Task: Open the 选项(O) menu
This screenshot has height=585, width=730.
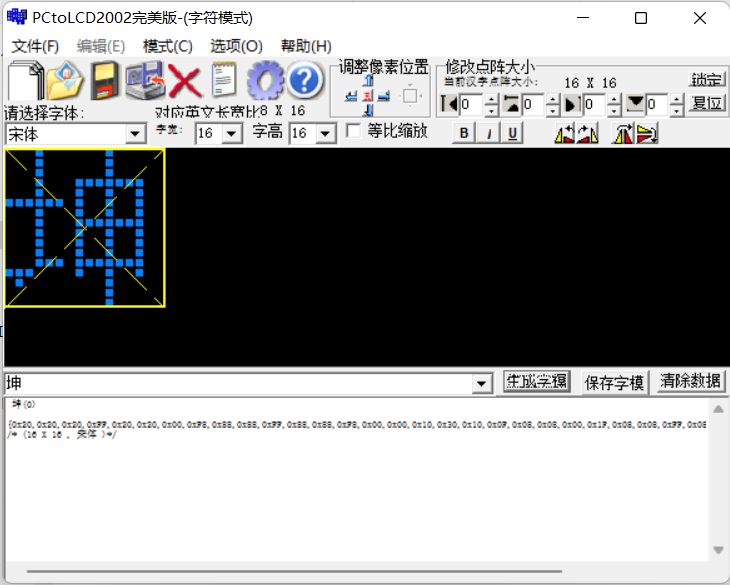Action: click(236, 46)
